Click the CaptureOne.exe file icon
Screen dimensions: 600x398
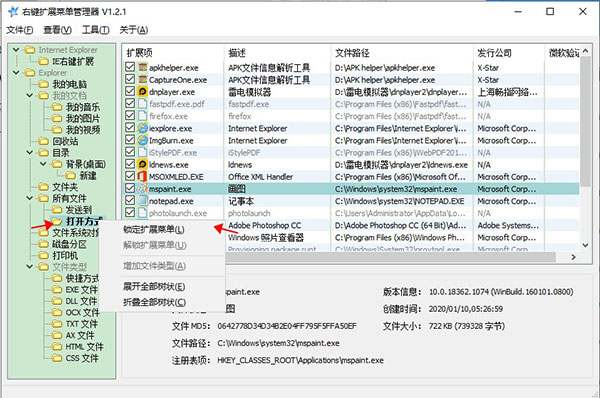pos(143,80)
